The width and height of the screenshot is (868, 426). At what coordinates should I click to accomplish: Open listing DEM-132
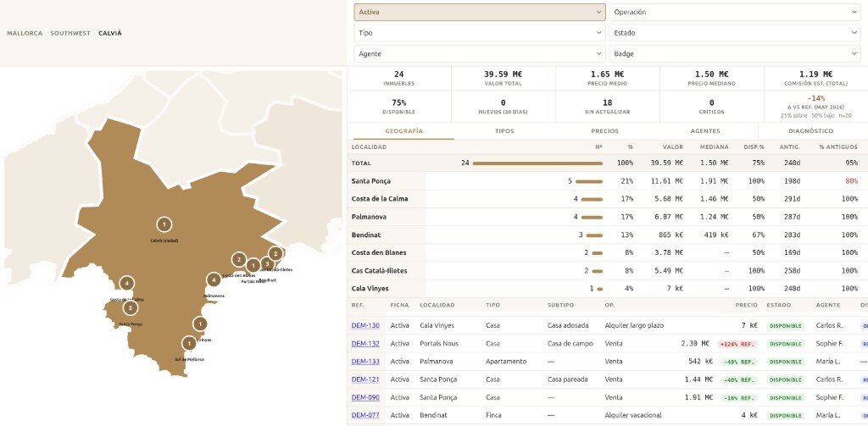click(365, 344)
